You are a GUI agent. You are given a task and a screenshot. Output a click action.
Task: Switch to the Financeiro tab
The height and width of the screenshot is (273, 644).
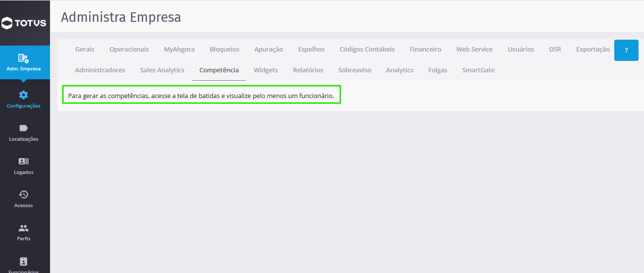click(426, 49)
